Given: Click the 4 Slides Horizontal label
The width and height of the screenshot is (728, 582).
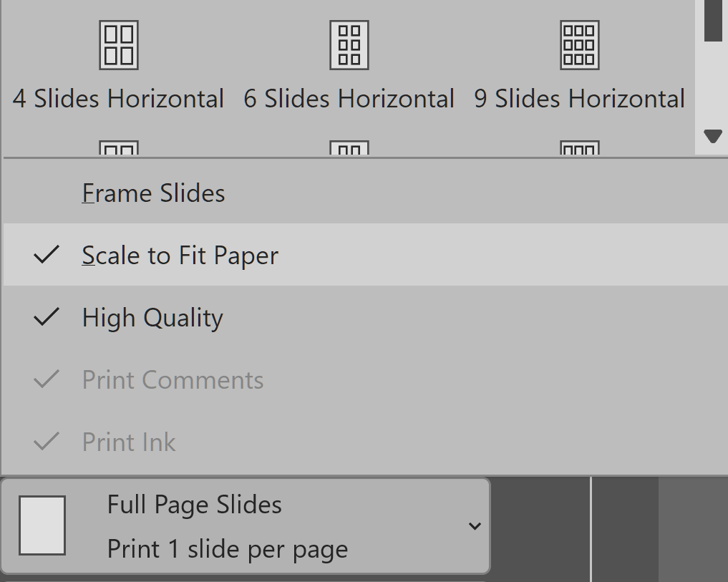Looking at the screenshot, I should 118,99.
